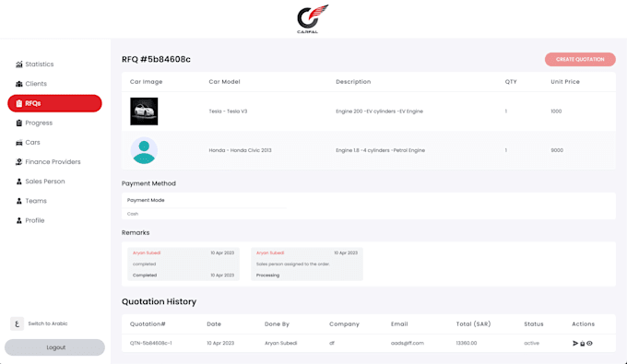627x364 pixels.
Task: Click the delete icon for quotation QTN-5b84608c-1
Action: tap(582, 343)
